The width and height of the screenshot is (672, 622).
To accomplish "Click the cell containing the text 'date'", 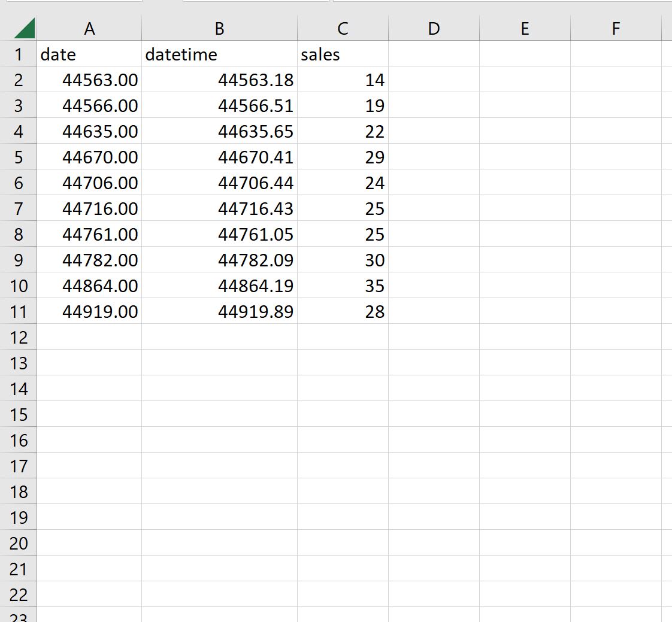I will [89, 54].
